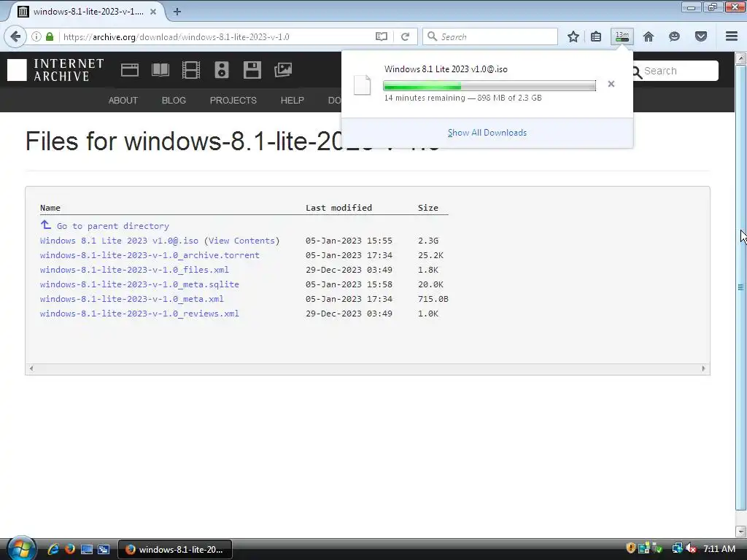
Task: Open a new tab with plus button
Action: coord(177,12)
